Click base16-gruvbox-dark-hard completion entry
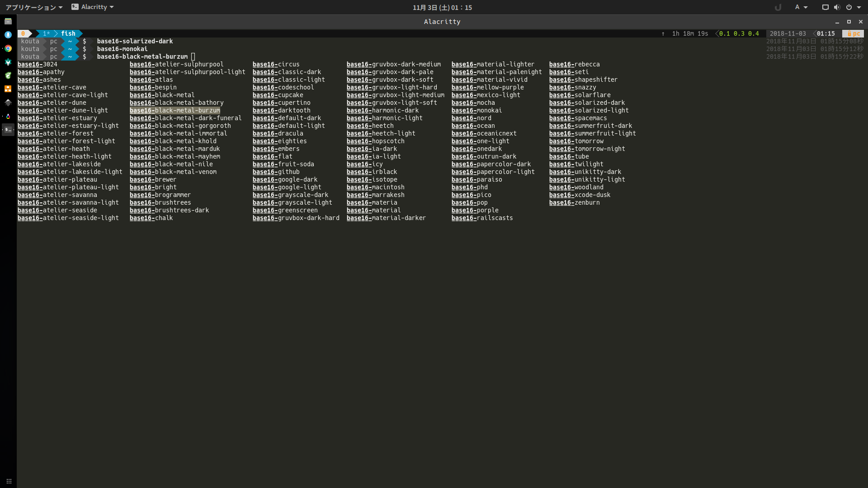 (296, 218)
